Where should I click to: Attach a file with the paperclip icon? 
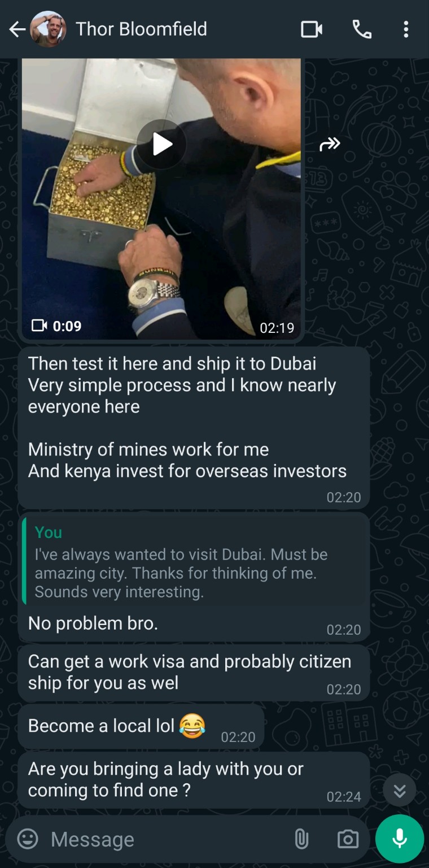(301, 839)
